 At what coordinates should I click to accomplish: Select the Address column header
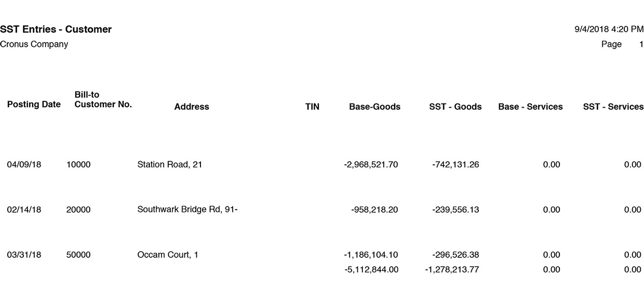click(192, 107)
